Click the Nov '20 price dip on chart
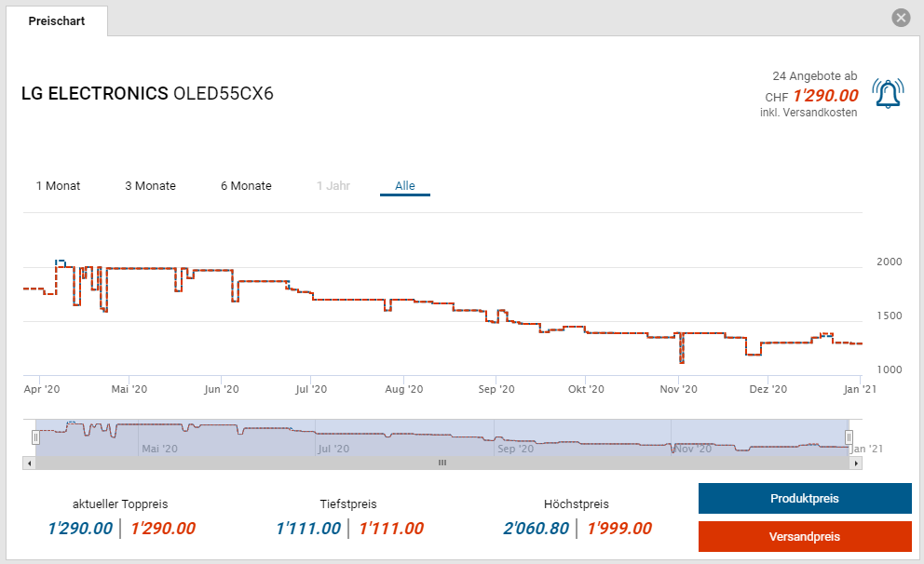Viewport: 924px width, 564px height. [x=682, y=358]
